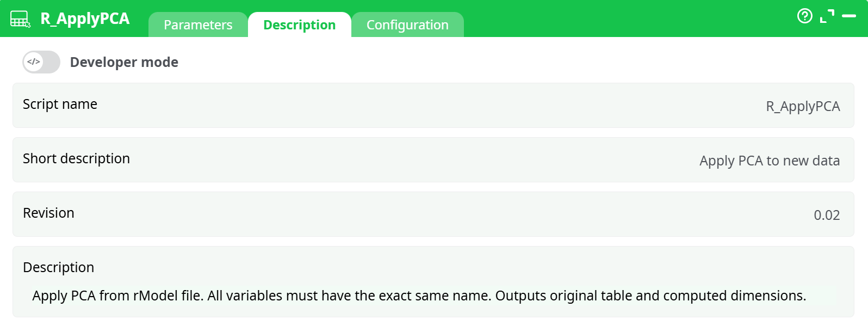
Task: Click the Description heading in the bottom panel
Action: click(58, 267)
